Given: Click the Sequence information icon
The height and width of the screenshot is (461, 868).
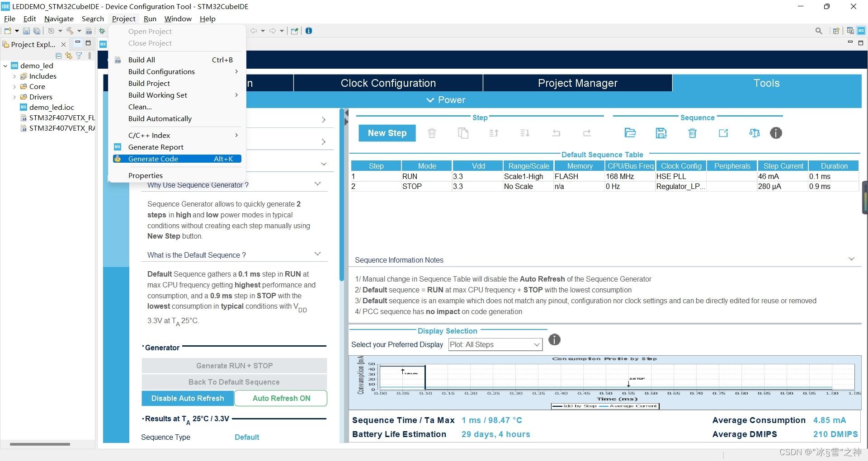Looking at the screenshot, I should 776,133.
